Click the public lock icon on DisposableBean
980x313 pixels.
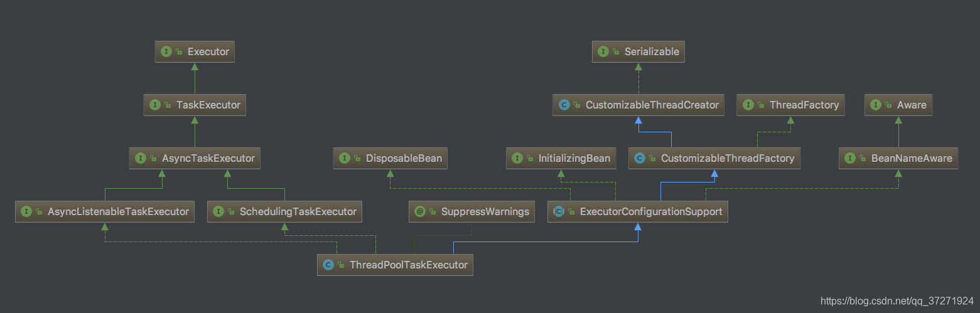[x=357, y=159]
